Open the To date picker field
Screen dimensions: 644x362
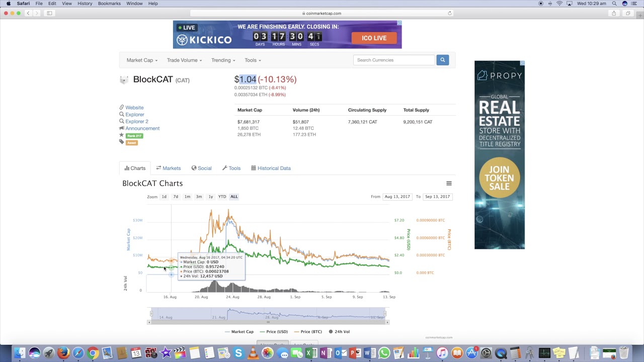click(x=437, y=197)
